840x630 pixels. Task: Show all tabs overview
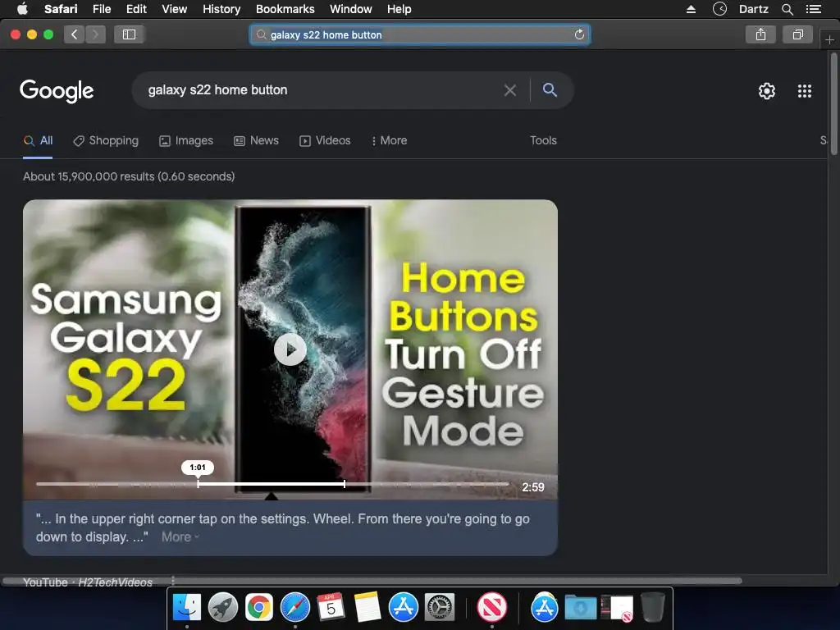[x=797, y=34]
